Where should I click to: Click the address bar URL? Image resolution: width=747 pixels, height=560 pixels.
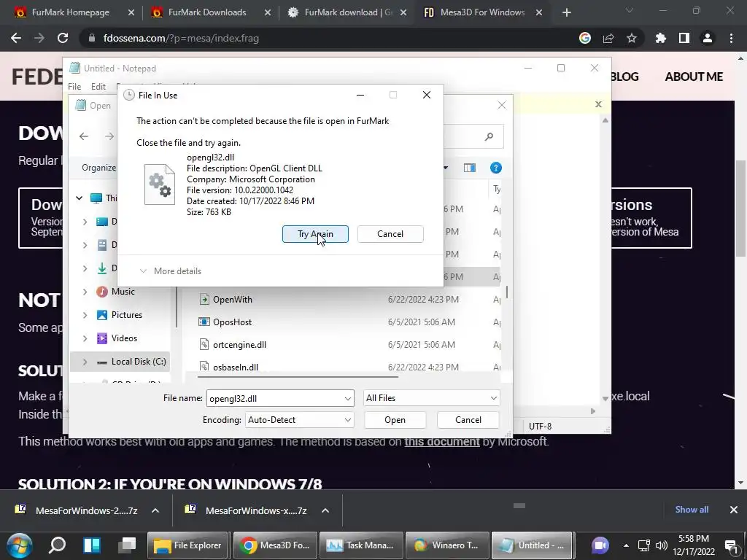(181, 38)
